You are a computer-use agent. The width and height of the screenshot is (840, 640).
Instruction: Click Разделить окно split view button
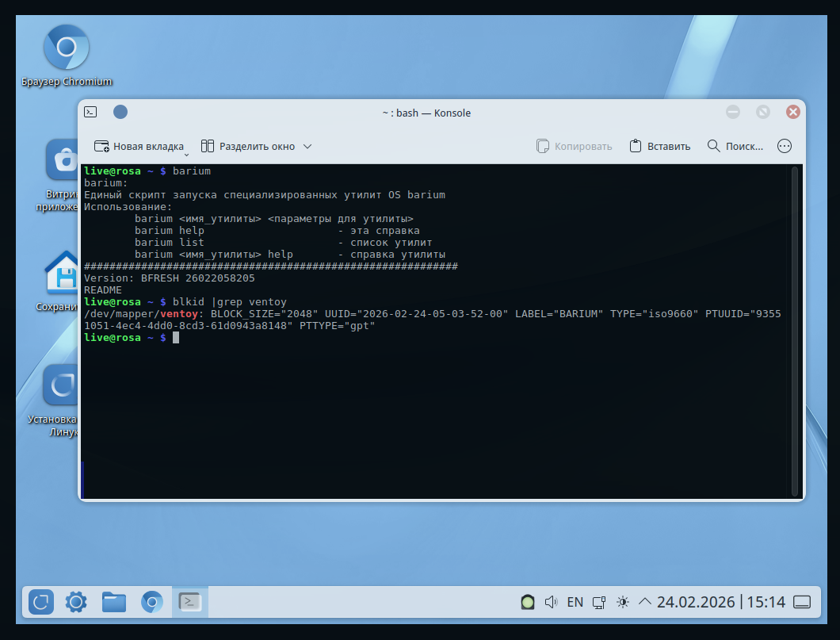coord(248,146)
